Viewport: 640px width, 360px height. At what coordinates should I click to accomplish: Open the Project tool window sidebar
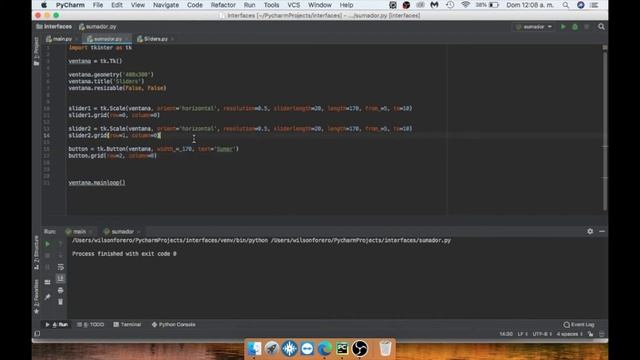coord(36,51)
